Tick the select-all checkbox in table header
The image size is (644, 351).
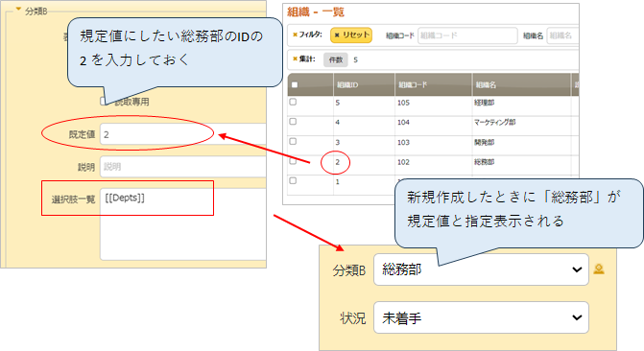tap(295, 85)
